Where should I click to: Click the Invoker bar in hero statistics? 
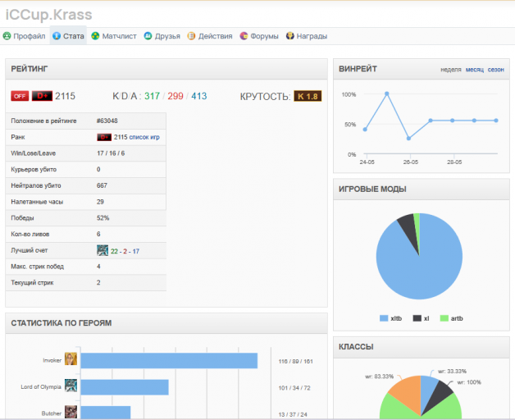tap(169, 360)
